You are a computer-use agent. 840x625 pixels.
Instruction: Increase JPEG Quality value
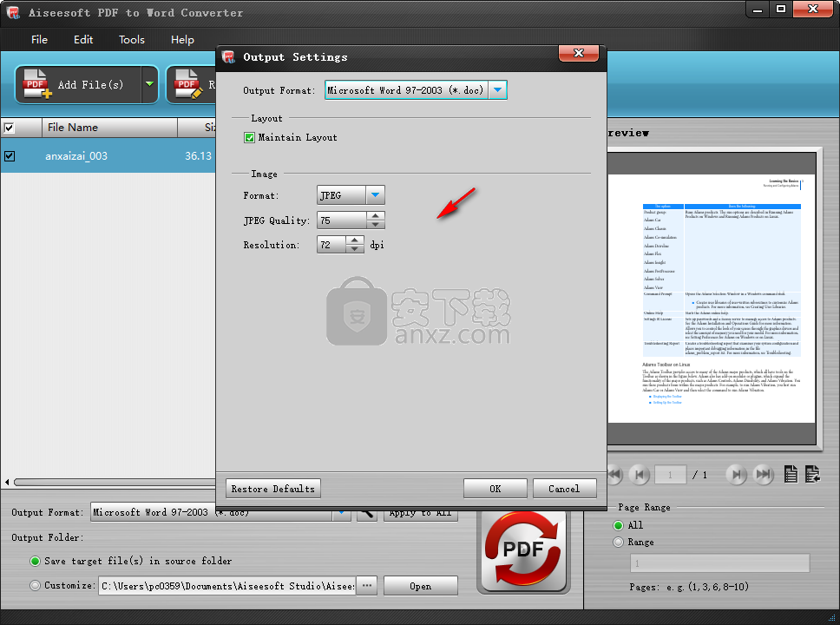(376, 215)
